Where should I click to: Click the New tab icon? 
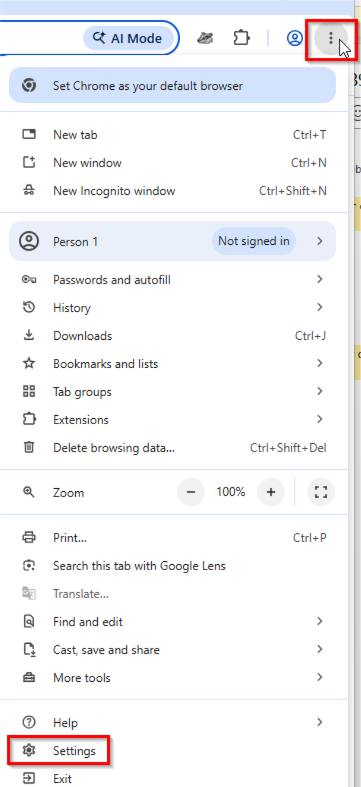(x=29, y=135)
